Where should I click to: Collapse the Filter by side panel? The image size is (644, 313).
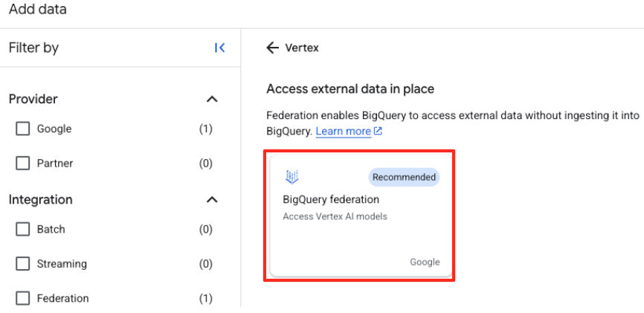tap(219, 48)
